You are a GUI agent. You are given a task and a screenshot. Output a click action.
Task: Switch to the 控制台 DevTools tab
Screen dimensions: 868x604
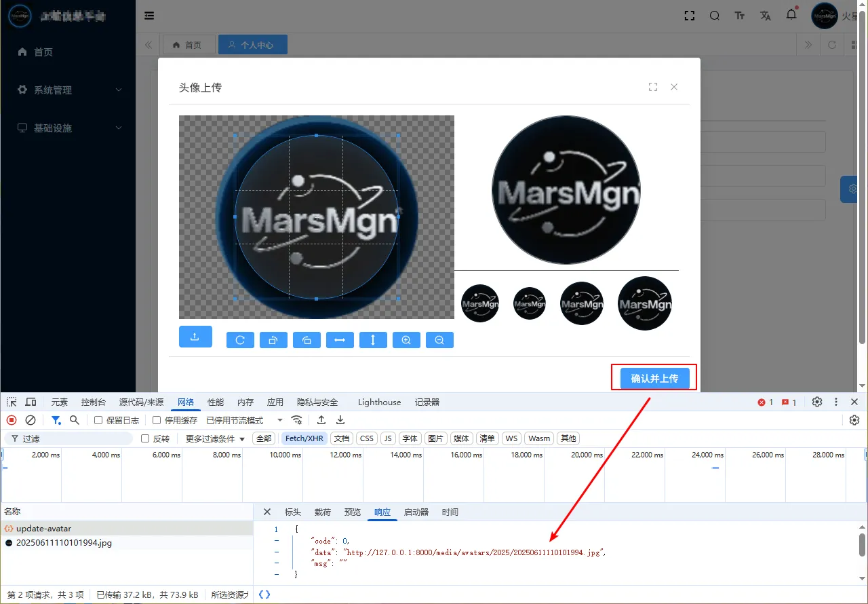pyautogui.click(x=94, y=402)
